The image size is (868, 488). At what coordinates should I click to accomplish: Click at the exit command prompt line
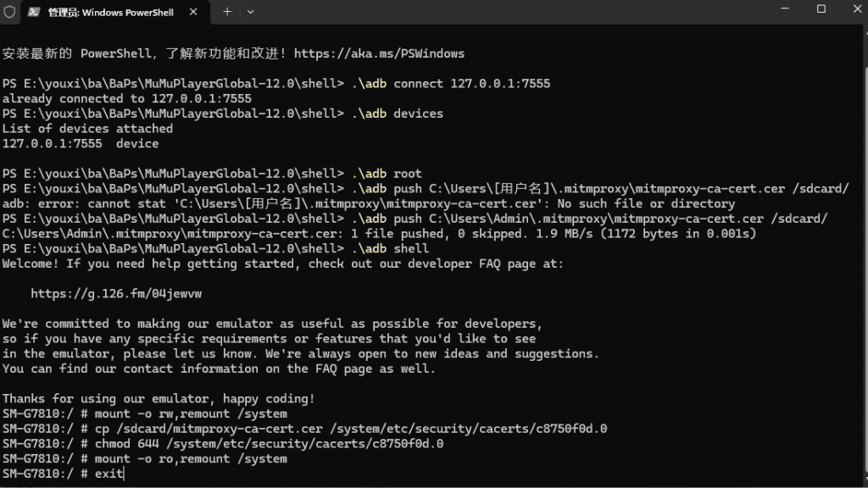point(63,474)
